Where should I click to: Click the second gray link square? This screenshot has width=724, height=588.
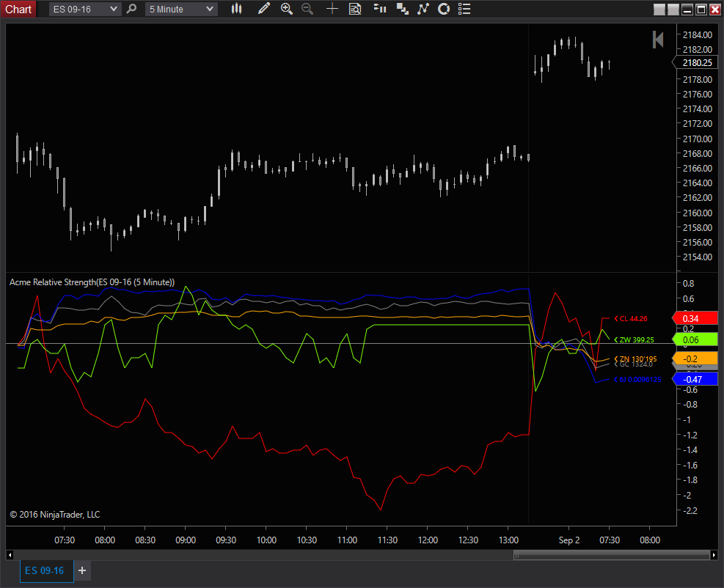673,10
